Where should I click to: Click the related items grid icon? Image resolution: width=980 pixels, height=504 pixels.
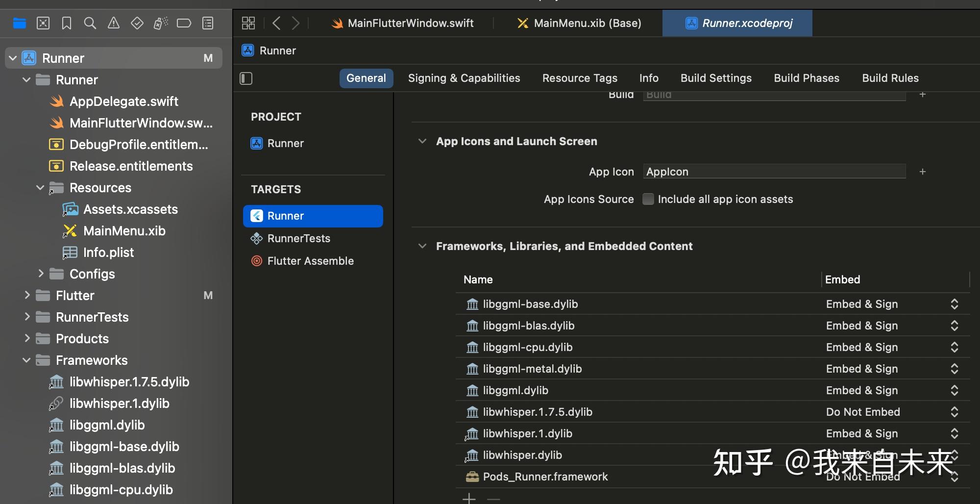pyautogui.click(x=248, y=23)
